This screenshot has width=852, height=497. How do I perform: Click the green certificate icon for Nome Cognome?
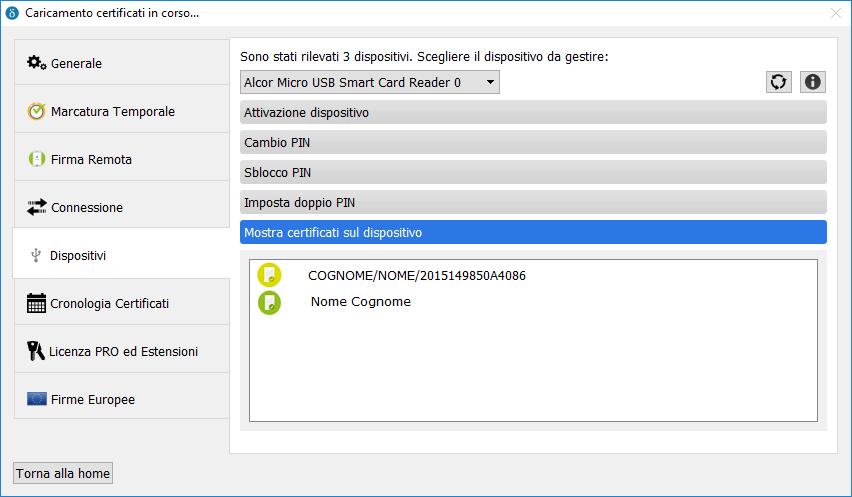pyautogui.click(x=270, y=302)
